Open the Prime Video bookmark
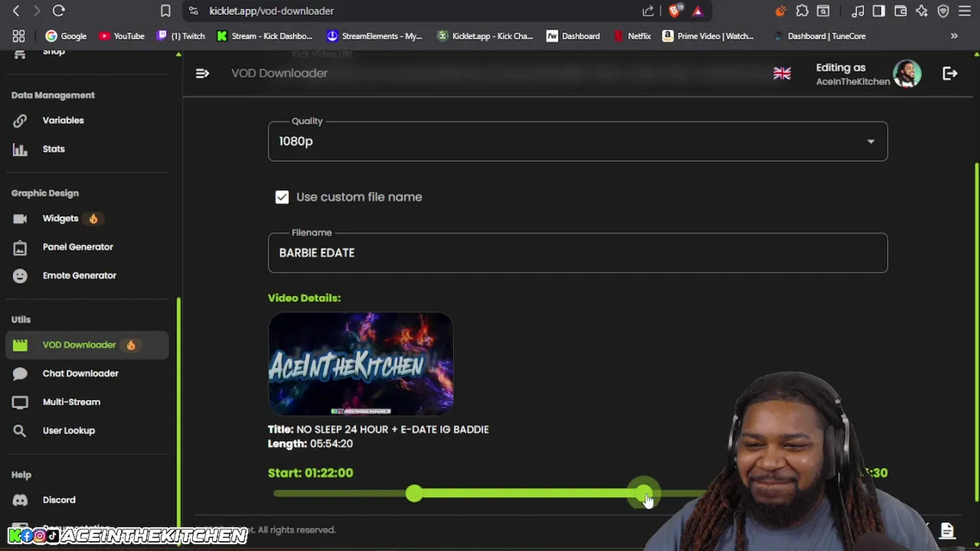The image size is (980, 551). tap(708, 36)
